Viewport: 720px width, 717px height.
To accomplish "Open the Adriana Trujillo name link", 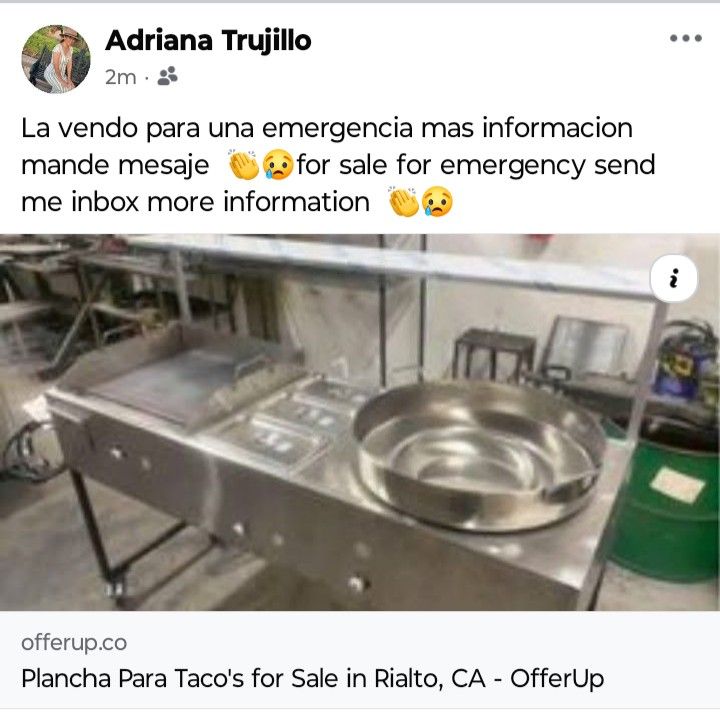I will pos(208,40).
